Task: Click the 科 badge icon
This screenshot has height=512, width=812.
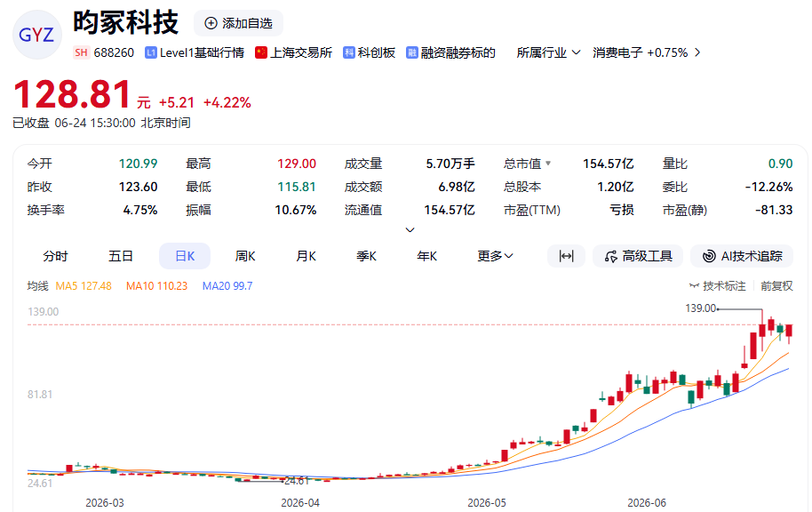Action: point(349,52)
